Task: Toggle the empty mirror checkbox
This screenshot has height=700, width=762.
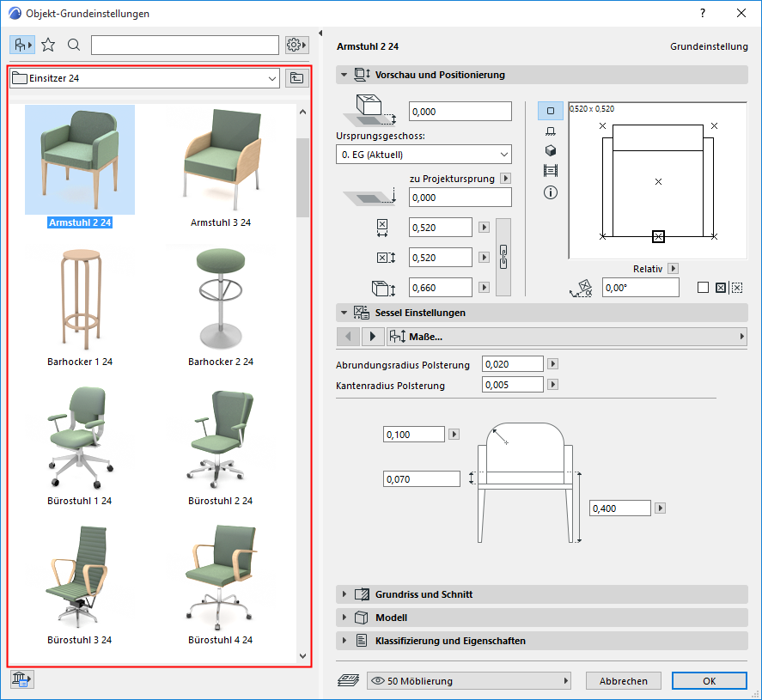Action: [704, 288]
